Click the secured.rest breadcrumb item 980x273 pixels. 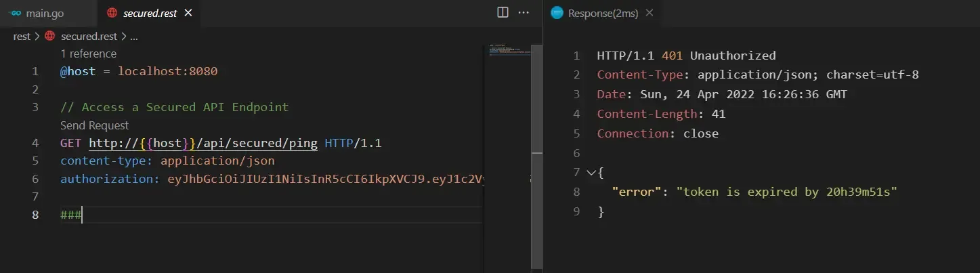pyautogui.click(x=89, y=37)
